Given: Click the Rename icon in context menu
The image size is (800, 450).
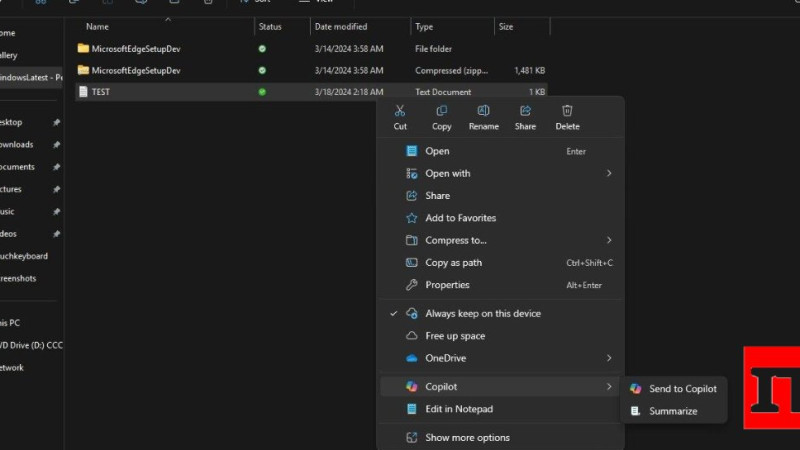Looking at the screenshot, I should point(483,111).
